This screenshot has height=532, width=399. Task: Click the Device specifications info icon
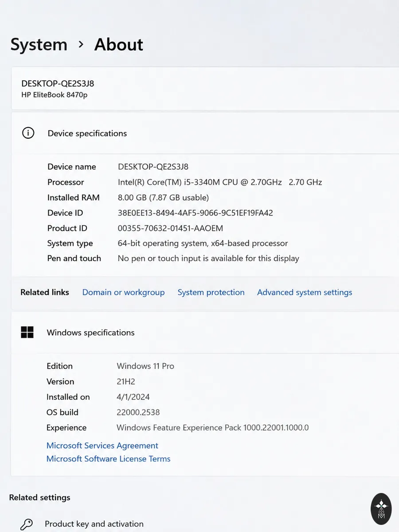pos(28,133)
